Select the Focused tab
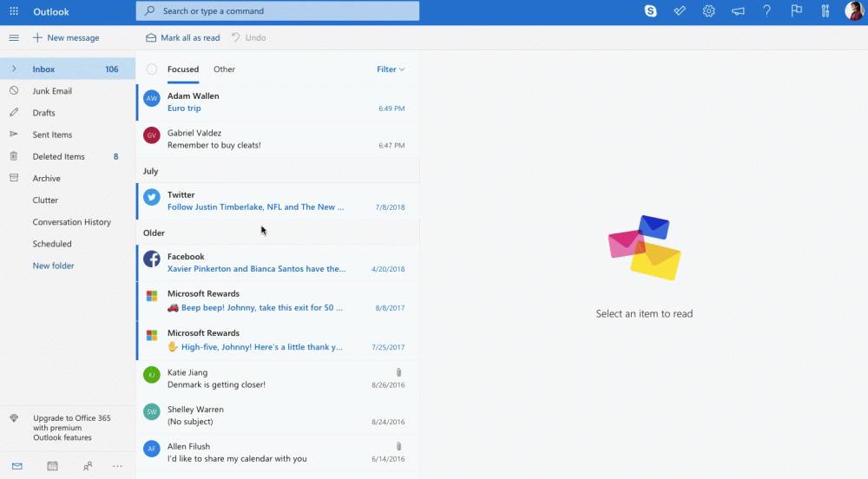The height and width of the screenshot is (479, 868). [x=183, y=69]
